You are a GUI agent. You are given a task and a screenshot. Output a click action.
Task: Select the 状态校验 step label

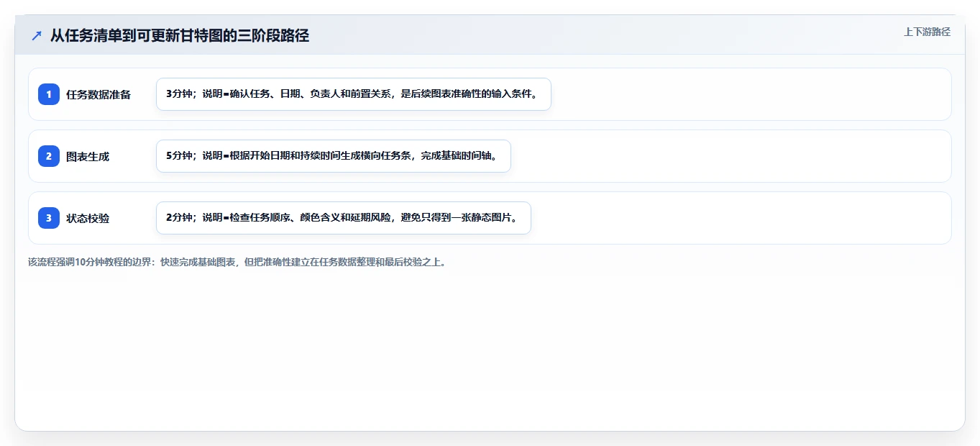[x=88, y=218]
